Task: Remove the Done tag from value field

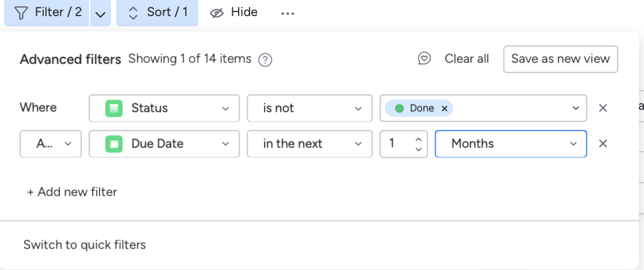Action: pos(444,108)
